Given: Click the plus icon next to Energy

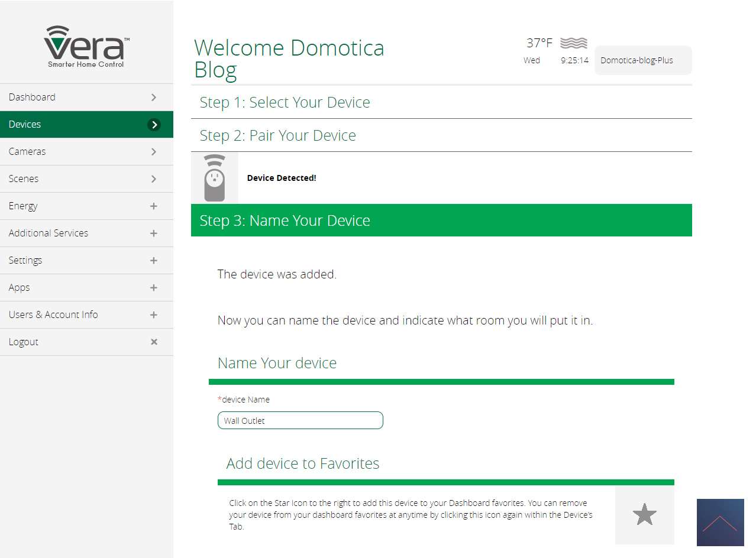Looking at the screenshot, I should pyautogui.click(x=154, y=206).
